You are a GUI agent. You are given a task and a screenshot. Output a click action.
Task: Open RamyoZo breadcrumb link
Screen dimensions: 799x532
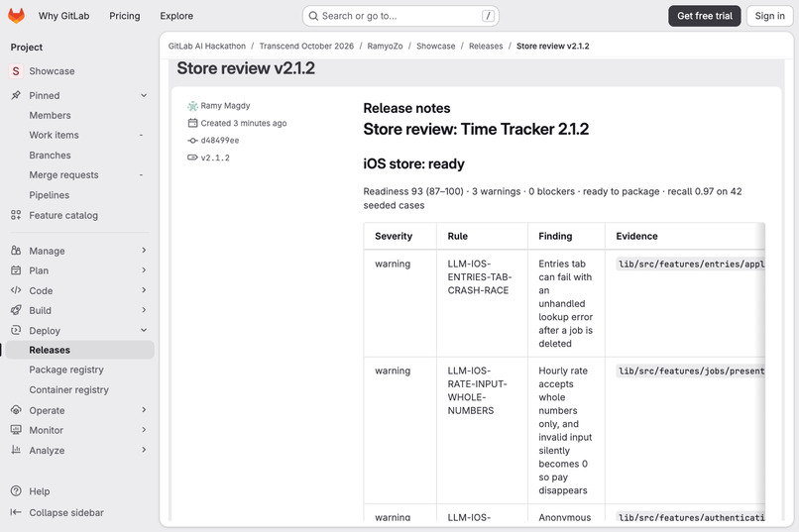coord(385,46)
